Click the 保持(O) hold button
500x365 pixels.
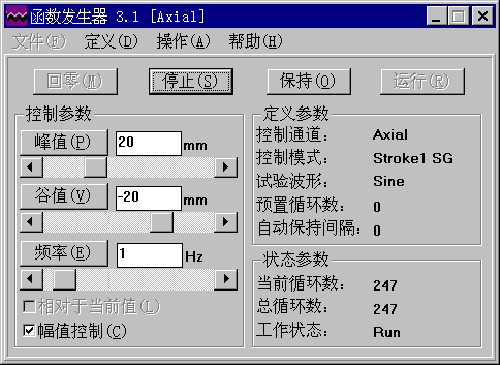click(309, 82)
